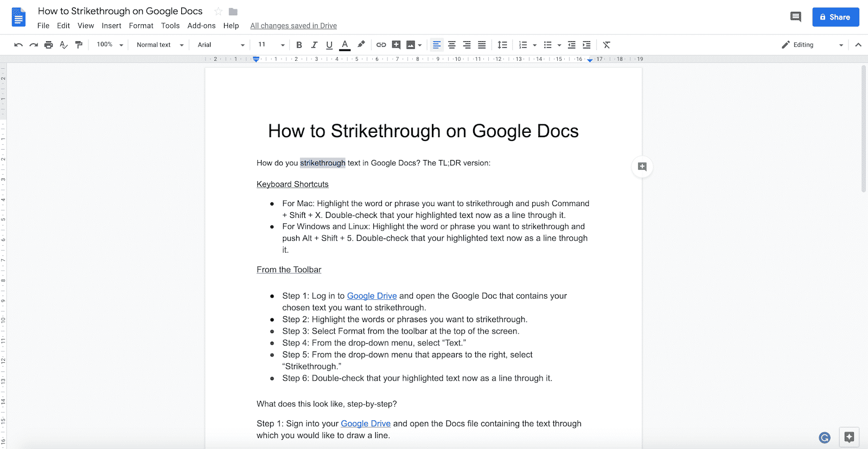Open comment history icon
The height and width of the screenshot is (449, 868).
coord(796,17)
